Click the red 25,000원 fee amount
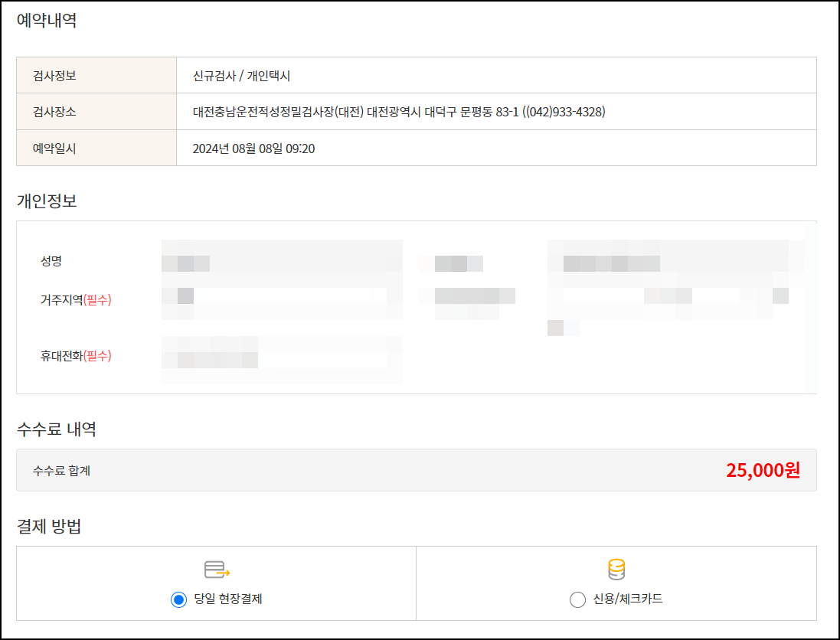Viewport: 840px width, 640px height. (x=763, y=470)
